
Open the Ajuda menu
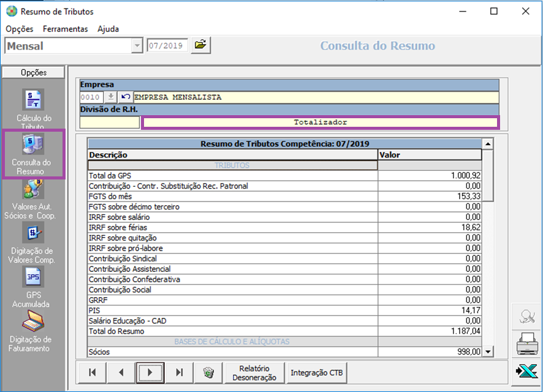(x=108, y=29)
